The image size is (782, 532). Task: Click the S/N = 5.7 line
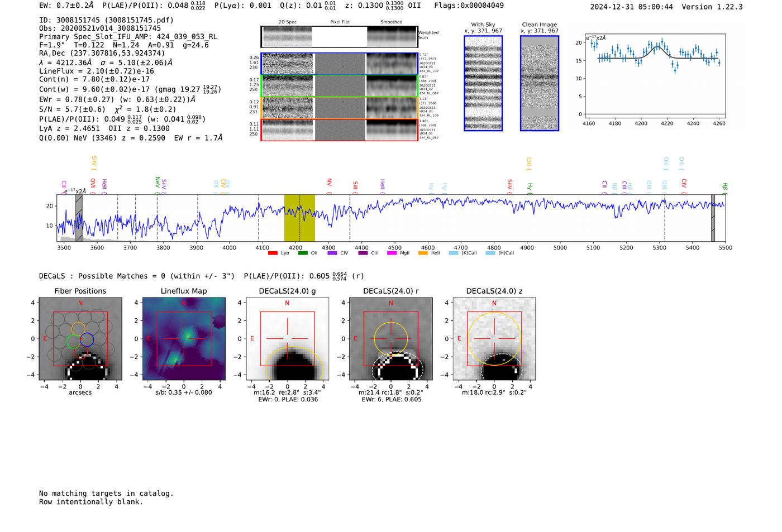point(108,109)
